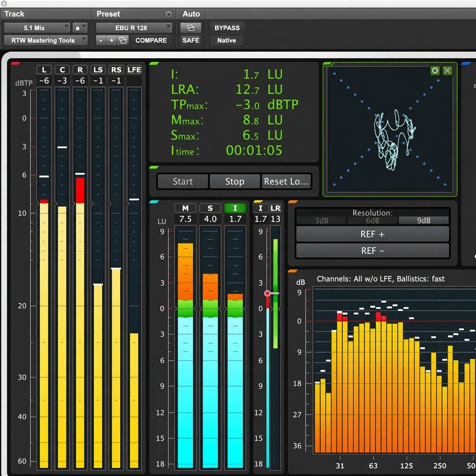The image size is (476, 476).
Task: Click the Native format label
Action: click(x=226, y=40)
